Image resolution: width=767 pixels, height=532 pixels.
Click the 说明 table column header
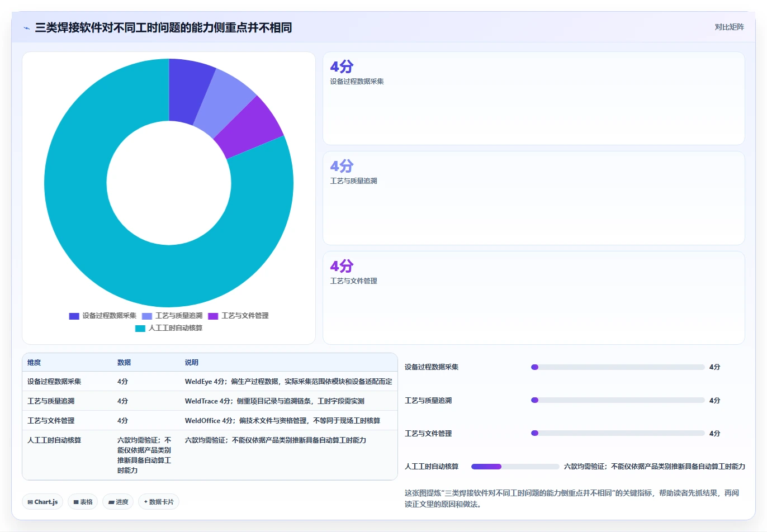point(192,362)
